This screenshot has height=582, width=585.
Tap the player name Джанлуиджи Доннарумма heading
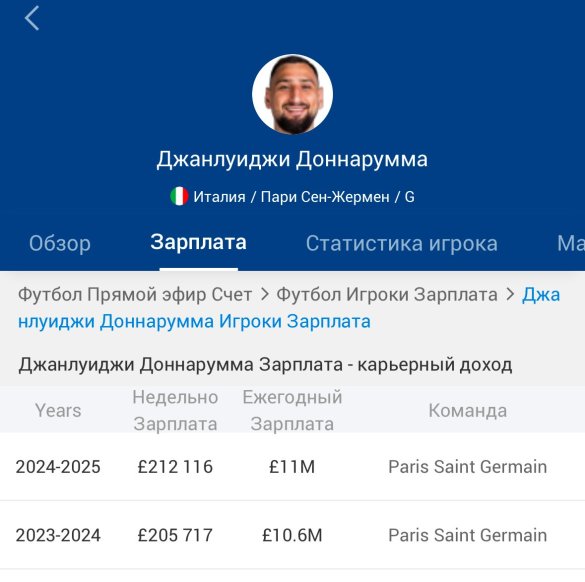click(292, 160)
